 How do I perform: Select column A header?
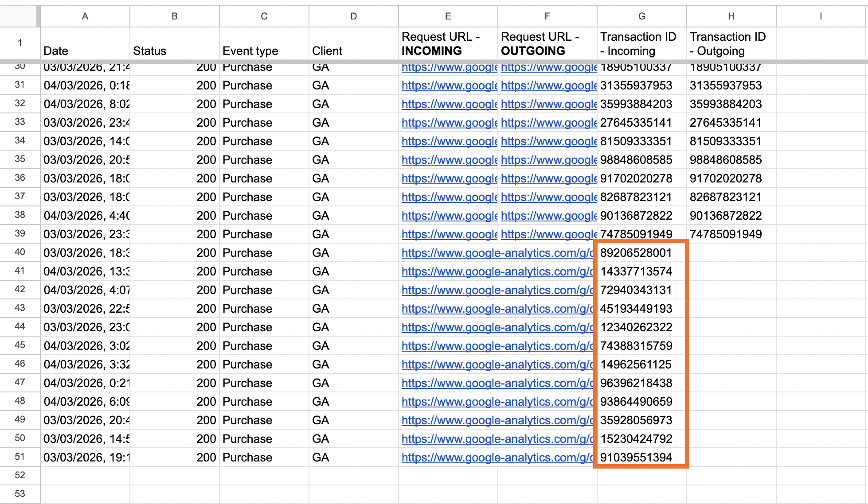click(x=85, y=16)
